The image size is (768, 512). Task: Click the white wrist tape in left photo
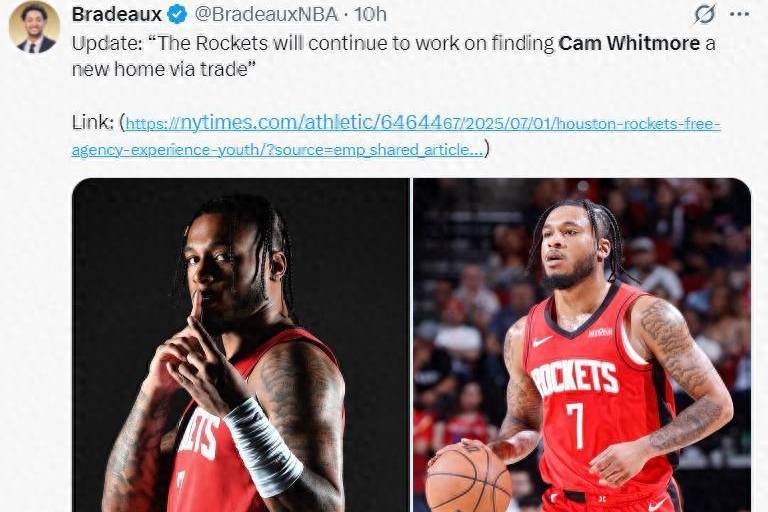click(263, 447)
